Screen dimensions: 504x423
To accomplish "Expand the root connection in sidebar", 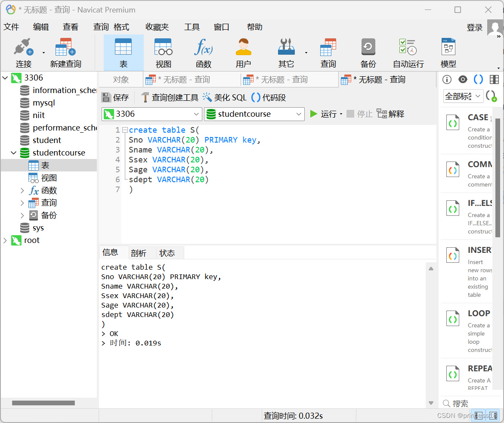I will coord(6,240).
